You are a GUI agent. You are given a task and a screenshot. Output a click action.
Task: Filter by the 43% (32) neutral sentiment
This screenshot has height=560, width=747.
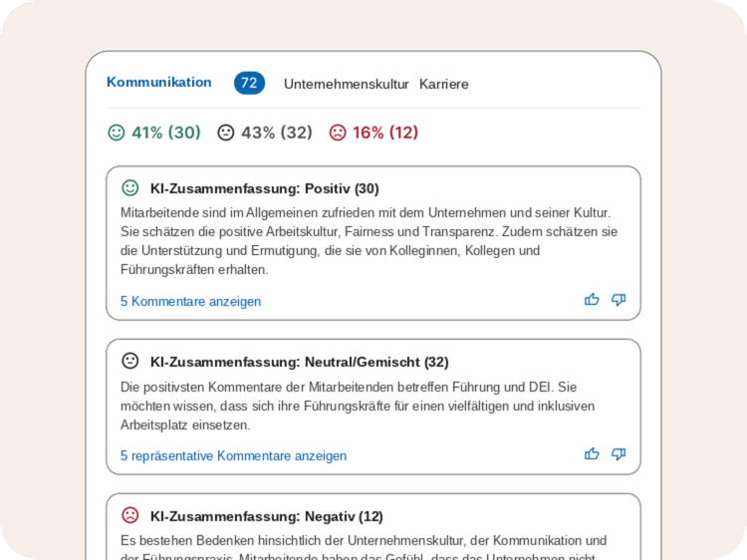[x=264, y=133]
